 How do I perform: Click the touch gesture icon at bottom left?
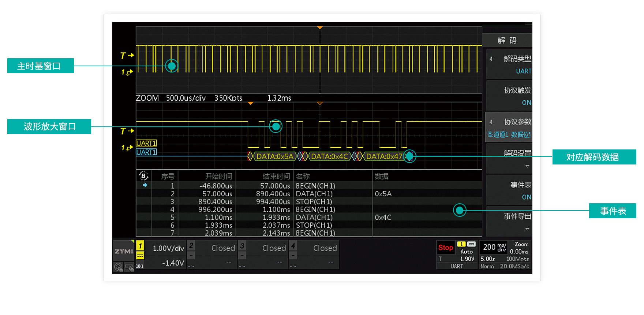[118, 267]
